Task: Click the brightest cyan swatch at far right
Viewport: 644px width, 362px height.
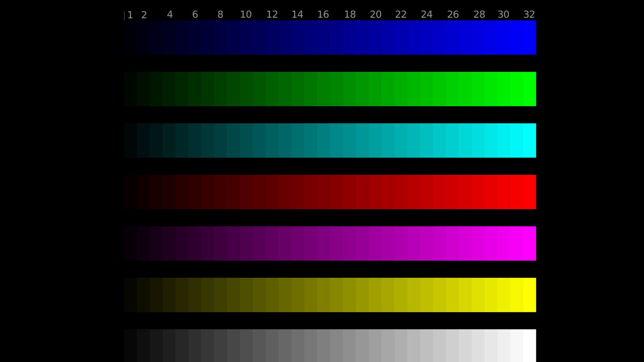Action: pos(530,140)
